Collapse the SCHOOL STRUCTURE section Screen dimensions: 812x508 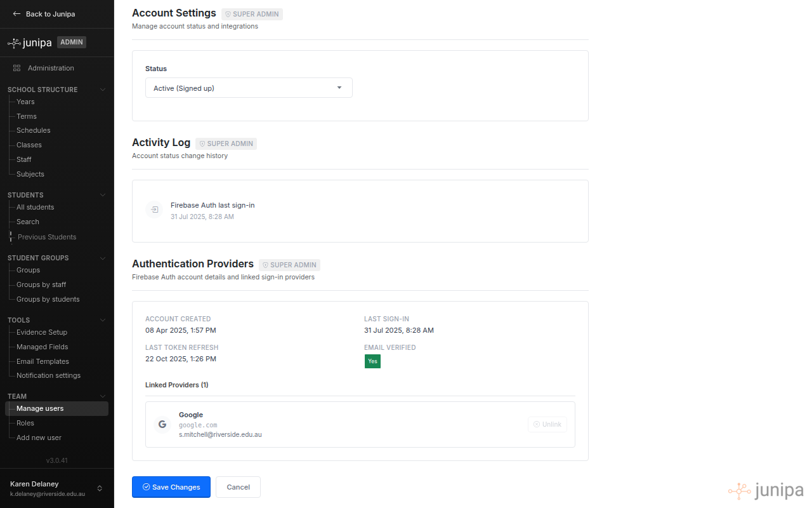(102, 90)
